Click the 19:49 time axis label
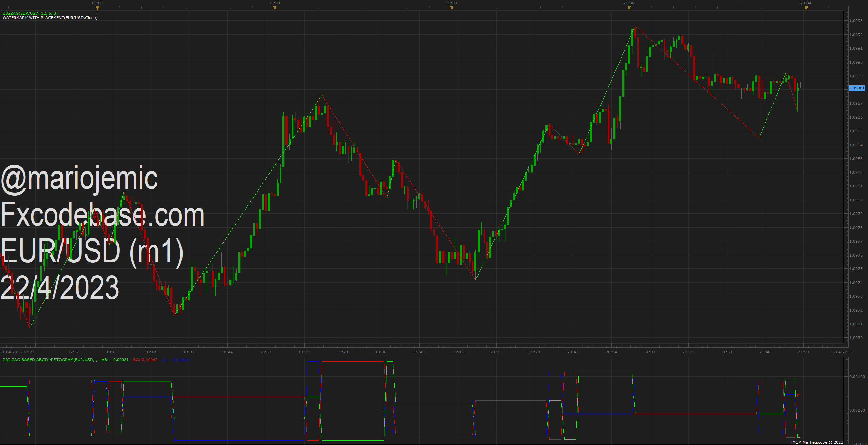868x445 pixels. (419, 352)
